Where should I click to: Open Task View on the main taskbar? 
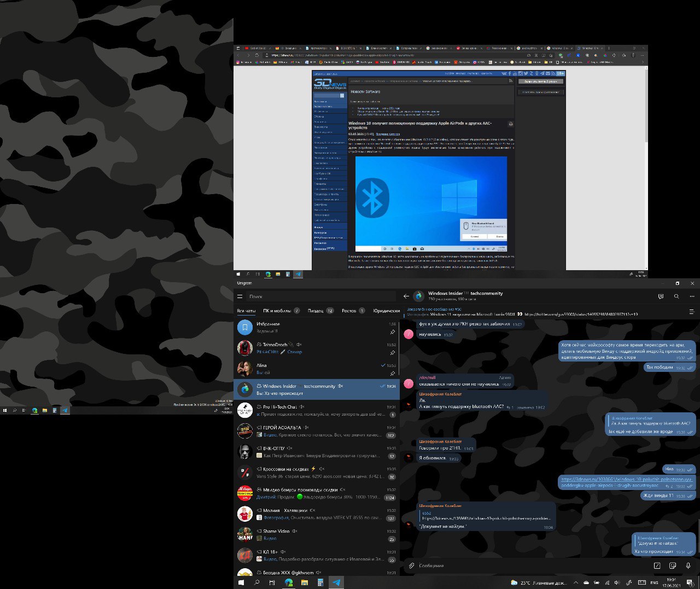click(x=272, y=583)
